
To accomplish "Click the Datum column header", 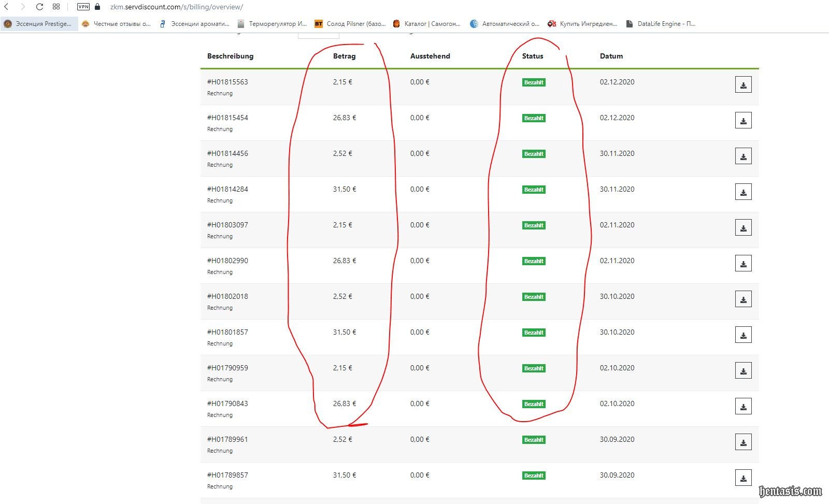I will [x=611, y=56].
